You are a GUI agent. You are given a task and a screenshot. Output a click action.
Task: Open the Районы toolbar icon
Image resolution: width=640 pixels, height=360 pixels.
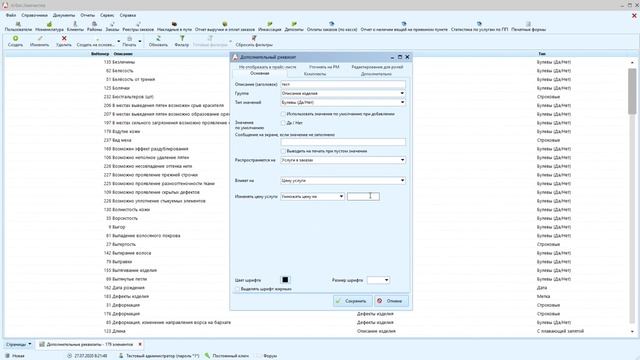pos(94,27)
